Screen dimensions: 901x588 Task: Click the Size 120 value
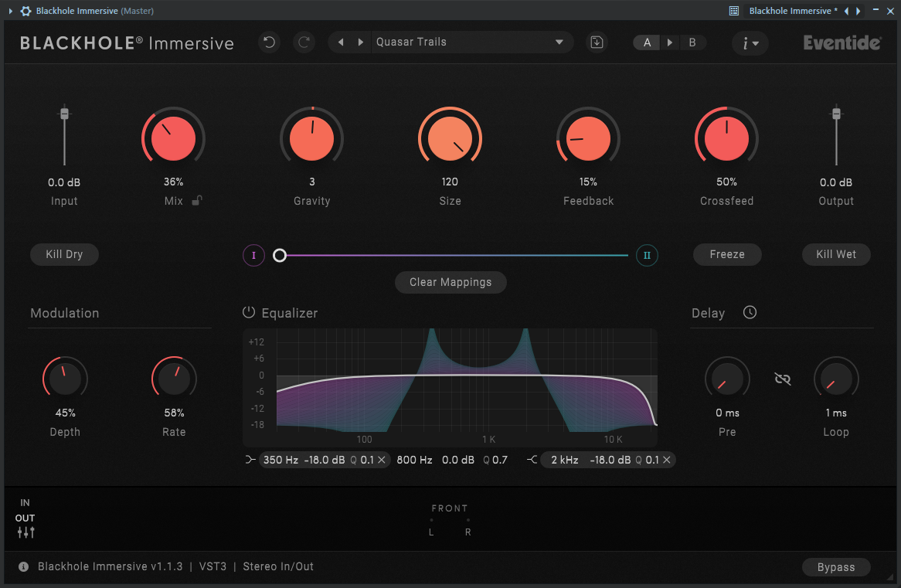450,182
